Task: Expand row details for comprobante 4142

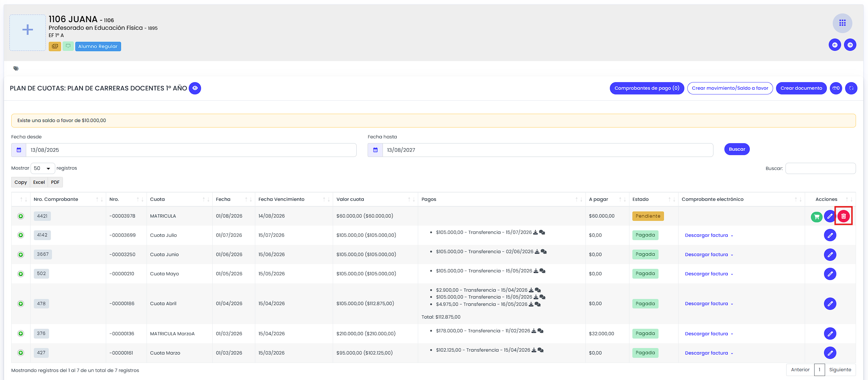Action: (x=21, y=235)
